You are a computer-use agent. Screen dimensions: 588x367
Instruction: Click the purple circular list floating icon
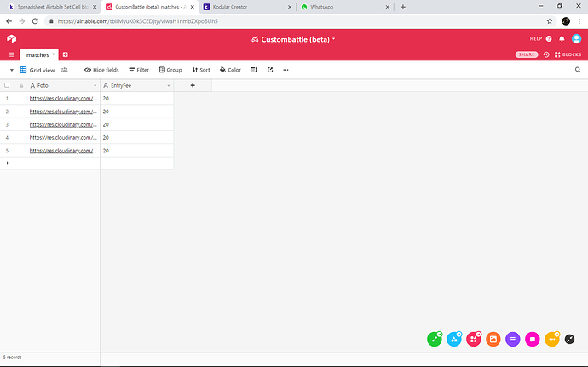[x=513, y=339]
